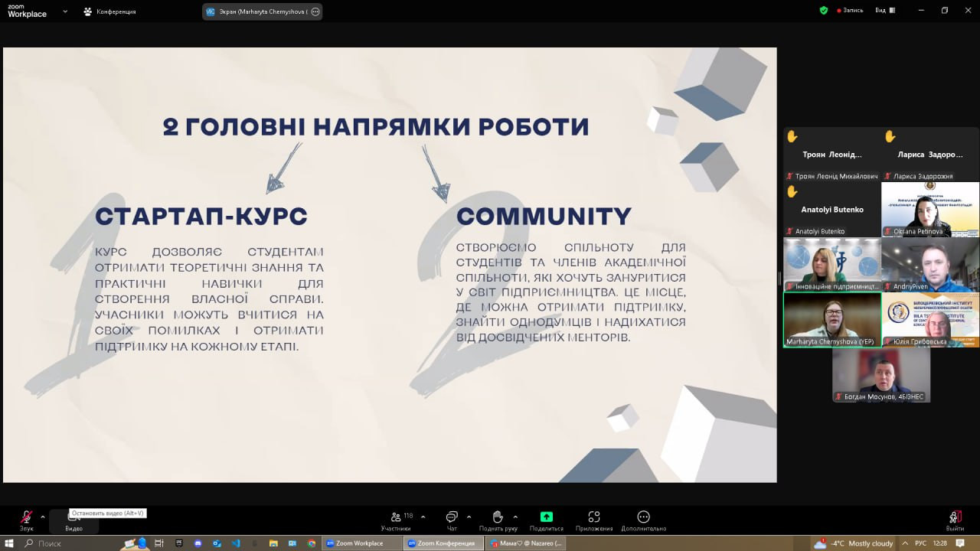
Task: Show hidden system tray icons
Action: click(904, 543)
